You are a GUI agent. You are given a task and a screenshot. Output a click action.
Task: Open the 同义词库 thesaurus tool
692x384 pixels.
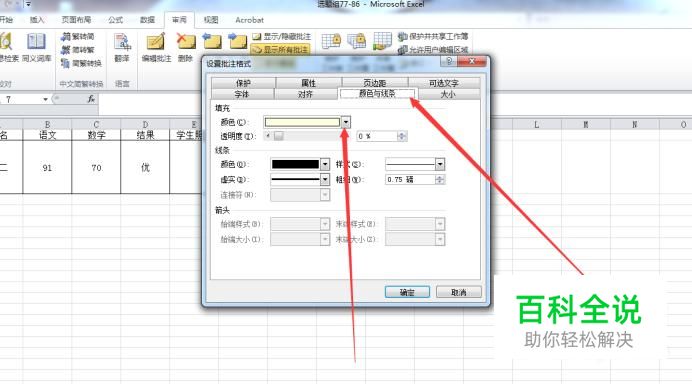pyautogui.click(x=36, y=47)
